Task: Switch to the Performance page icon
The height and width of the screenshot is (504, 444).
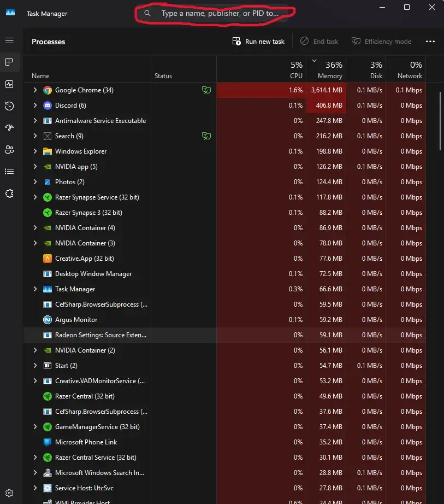Action: tap(9, 84)
